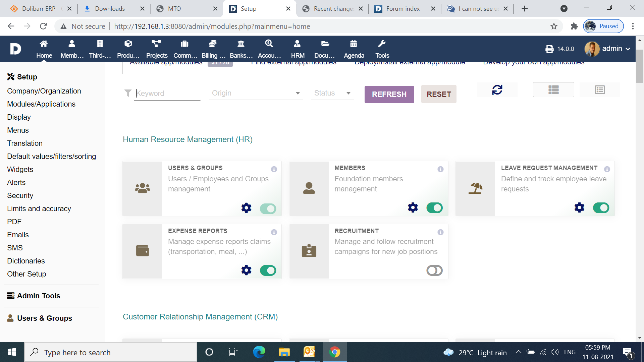This screenshot has width=644, height=362.
Task: Focus the Keyword filter field
Action: [167, 93]
